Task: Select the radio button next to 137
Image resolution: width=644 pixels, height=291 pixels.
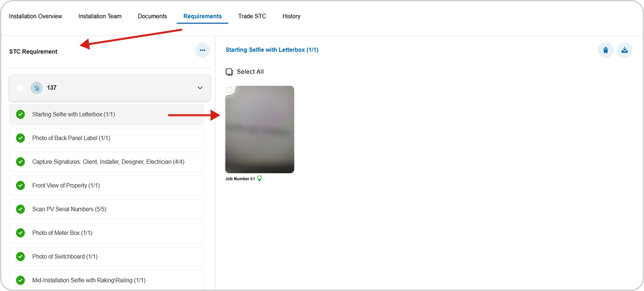Action: (x=20, y=88)
